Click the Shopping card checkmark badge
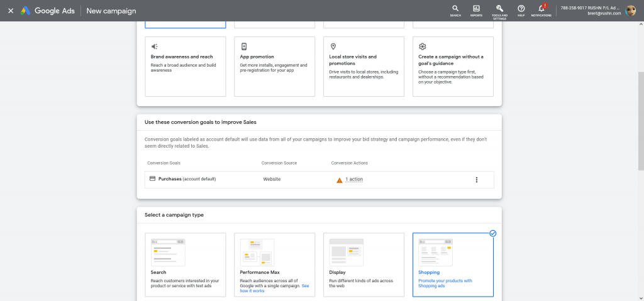The height and width of the screenshot is (301, 644). click(493, 233)
